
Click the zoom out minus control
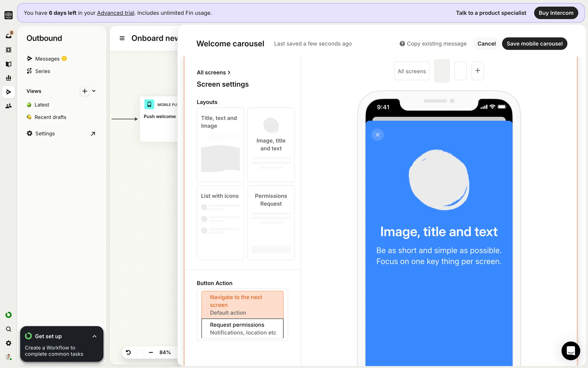(151, 352)
